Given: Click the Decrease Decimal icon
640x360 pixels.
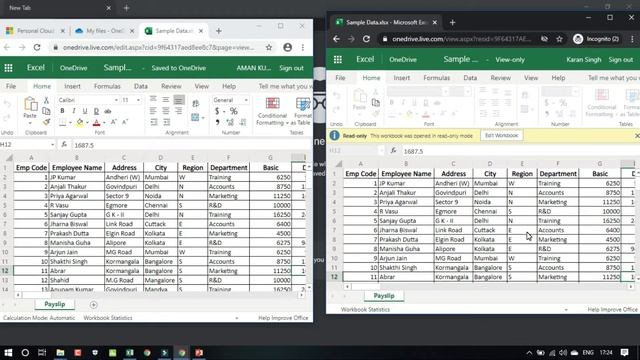Looking at the screenshot, I should point(243,122).
